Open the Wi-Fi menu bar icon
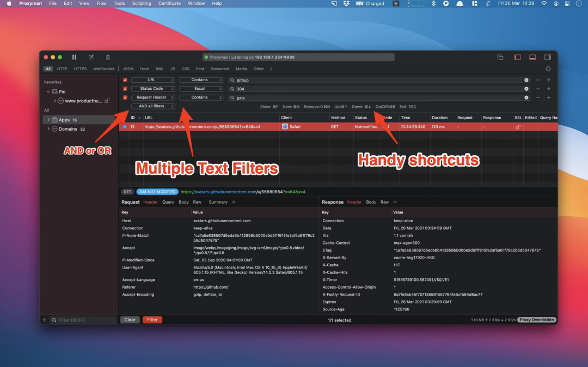The height and width of the screenshot is (367, 588). coord(544,3)
